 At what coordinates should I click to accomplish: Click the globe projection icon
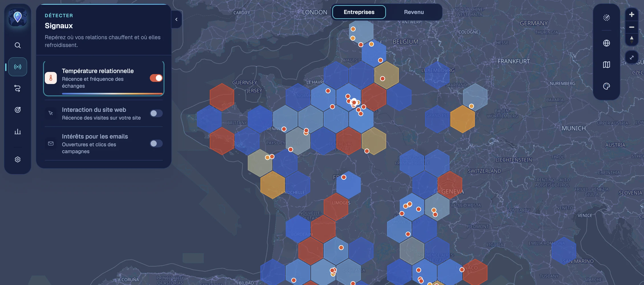click(607, 43)
